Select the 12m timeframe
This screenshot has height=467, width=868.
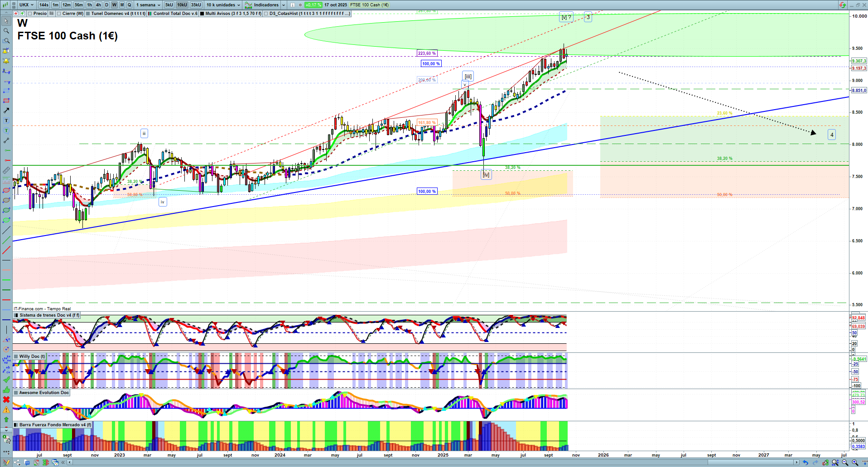[67, 5]
